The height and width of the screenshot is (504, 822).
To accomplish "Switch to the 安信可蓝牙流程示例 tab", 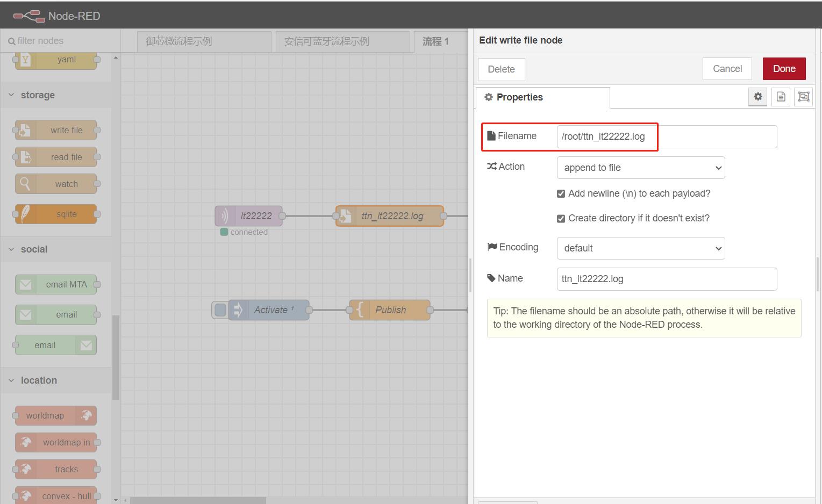I will click(x=342, y=41).
